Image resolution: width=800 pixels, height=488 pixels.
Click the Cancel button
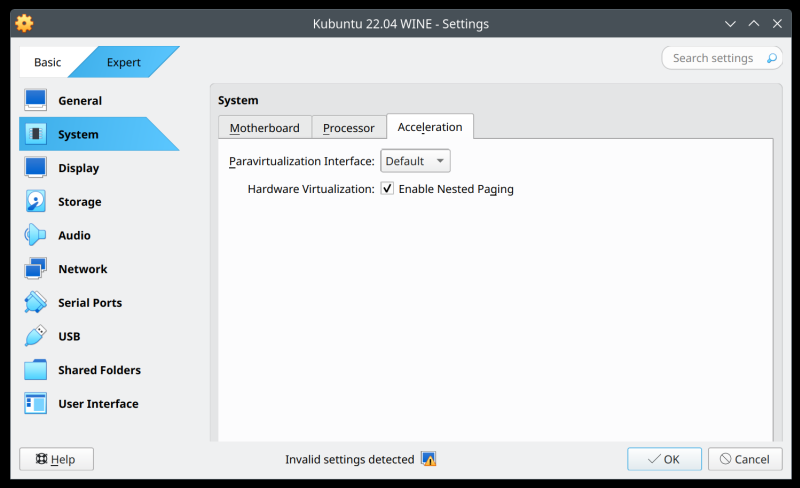tap(745, 459)
